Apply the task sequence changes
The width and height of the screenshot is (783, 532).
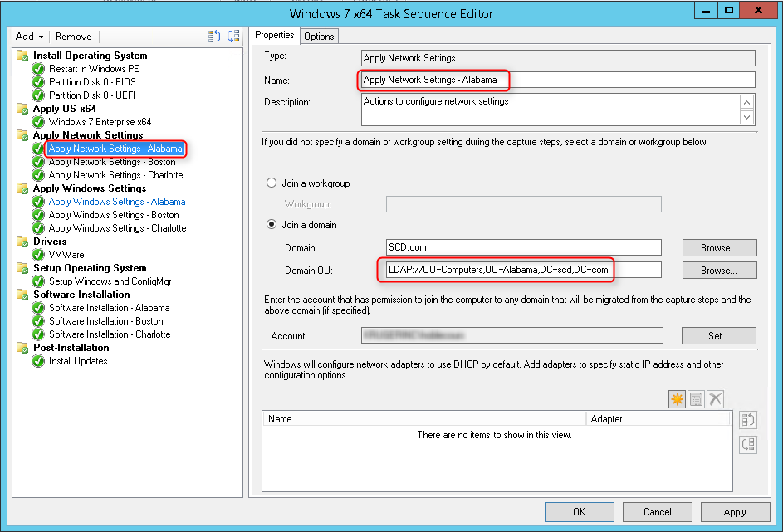[735, 511]
